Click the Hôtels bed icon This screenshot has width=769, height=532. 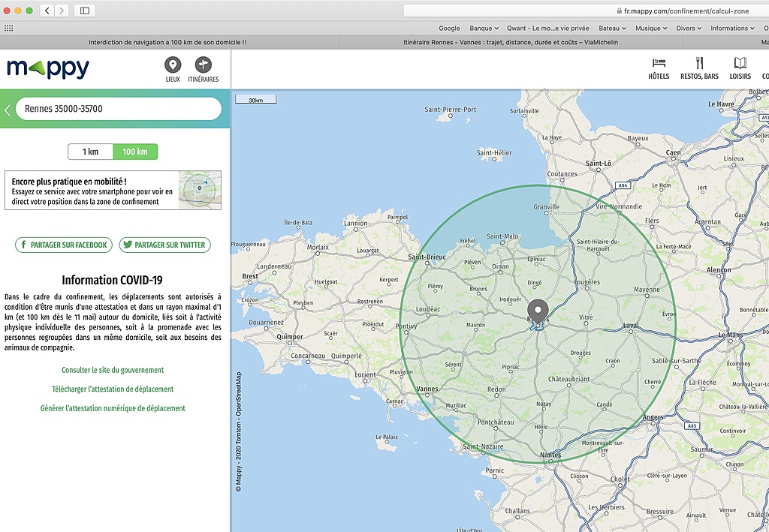(659, 63)
